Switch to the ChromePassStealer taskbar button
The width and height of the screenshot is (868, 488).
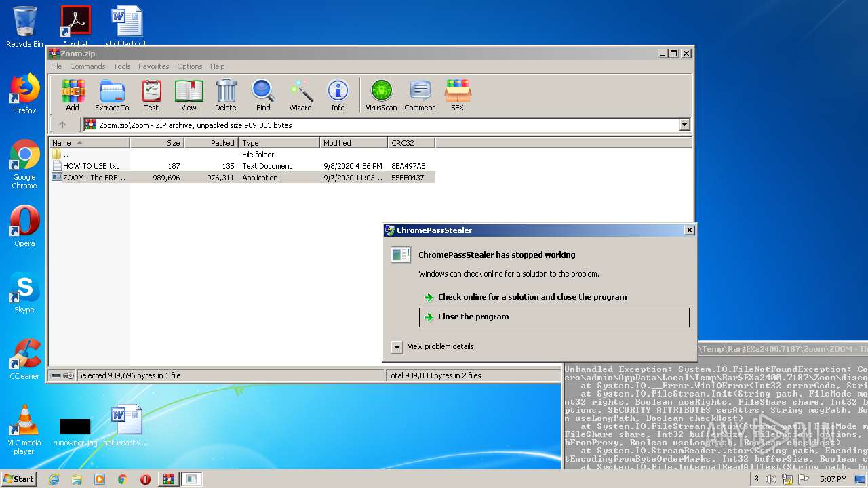192,479
